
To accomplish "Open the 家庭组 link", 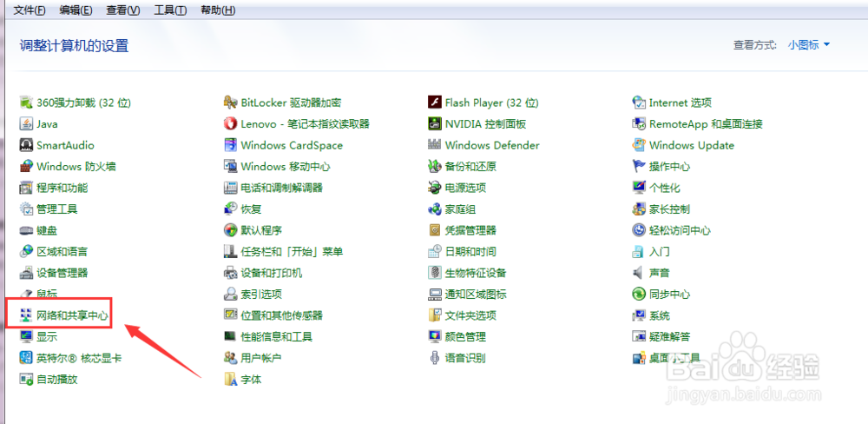I will coord(461,209).
